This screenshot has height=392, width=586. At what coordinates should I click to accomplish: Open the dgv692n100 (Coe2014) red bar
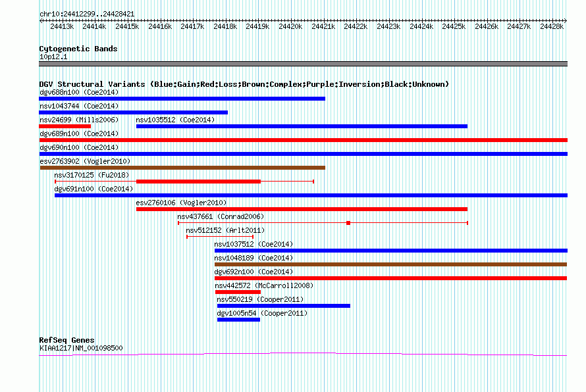coord(391,278)
